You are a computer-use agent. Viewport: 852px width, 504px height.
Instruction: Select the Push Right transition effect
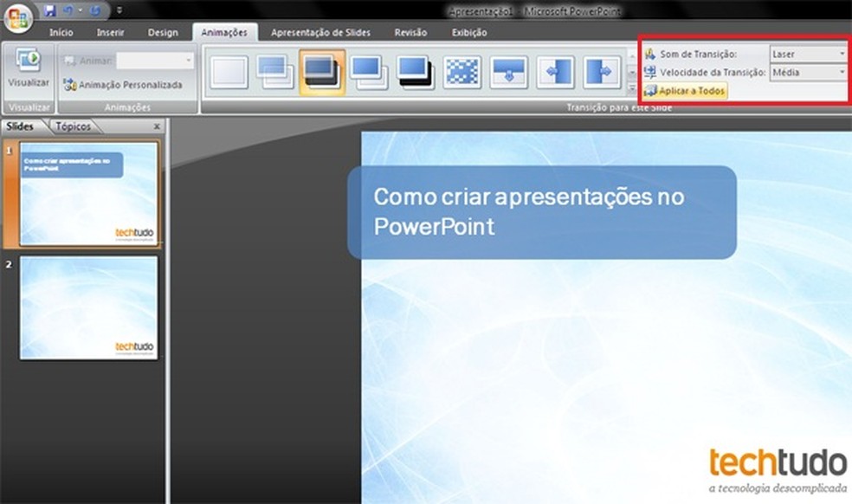pyautogui.click(x=598, y=74)
